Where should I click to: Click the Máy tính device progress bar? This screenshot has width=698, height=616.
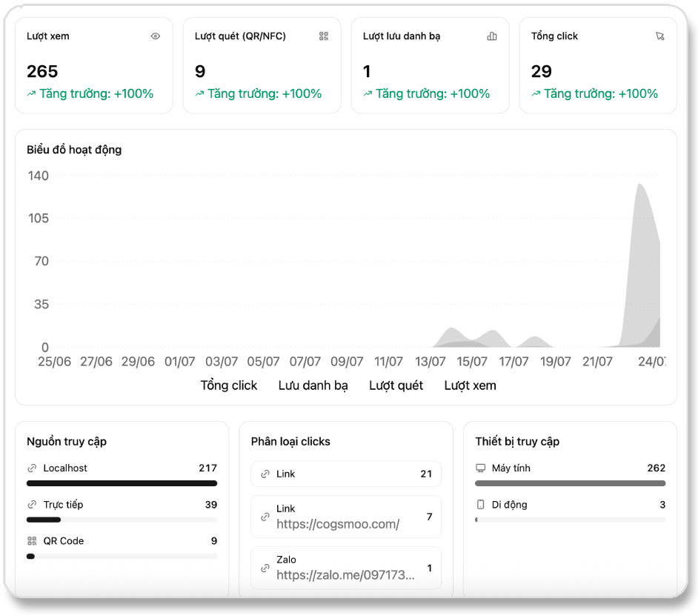point(571,483)
